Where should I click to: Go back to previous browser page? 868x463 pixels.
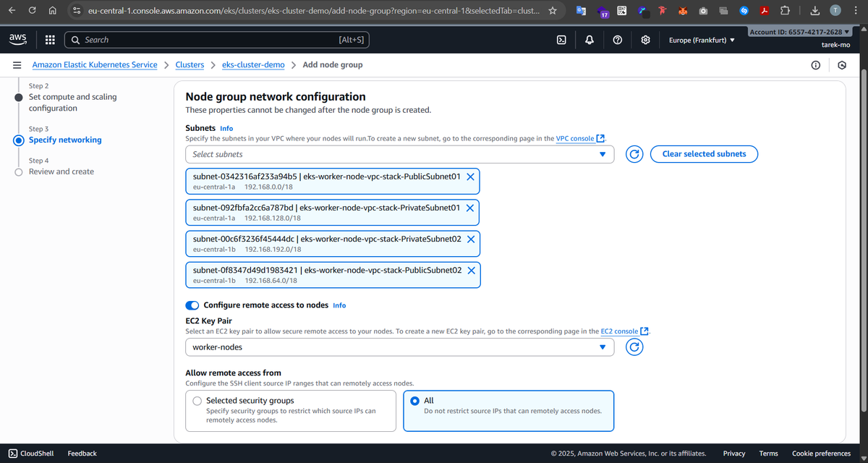point(12,11)
